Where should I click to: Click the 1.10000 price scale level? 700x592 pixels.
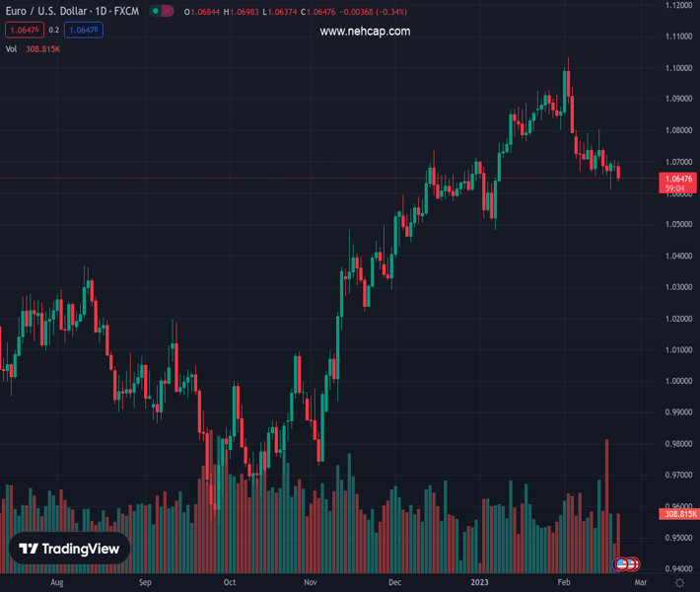click(x=678, y=68)
